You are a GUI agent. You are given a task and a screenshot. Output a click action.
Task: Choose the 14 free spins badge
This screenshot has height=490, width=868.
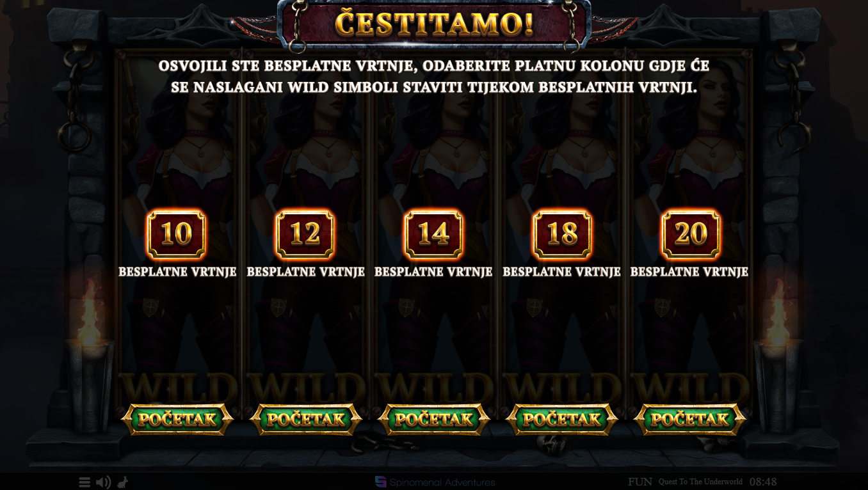[x=433, y=234]
